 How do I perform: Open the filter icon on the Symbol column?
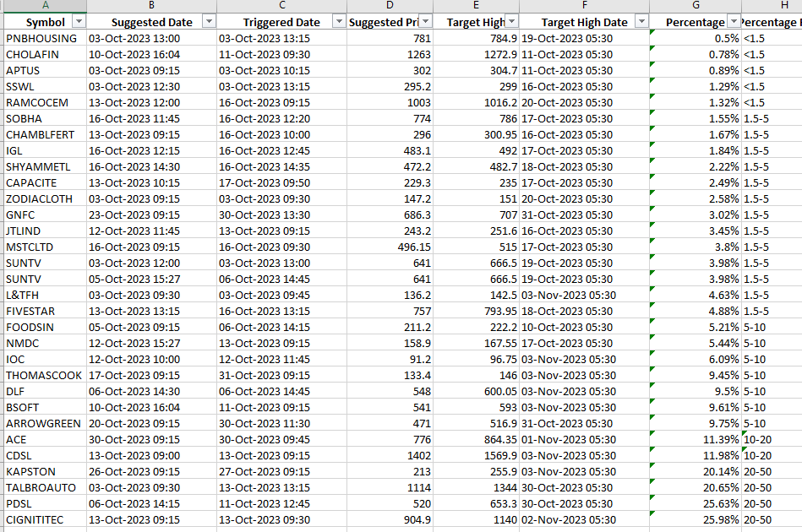[78, 21]
